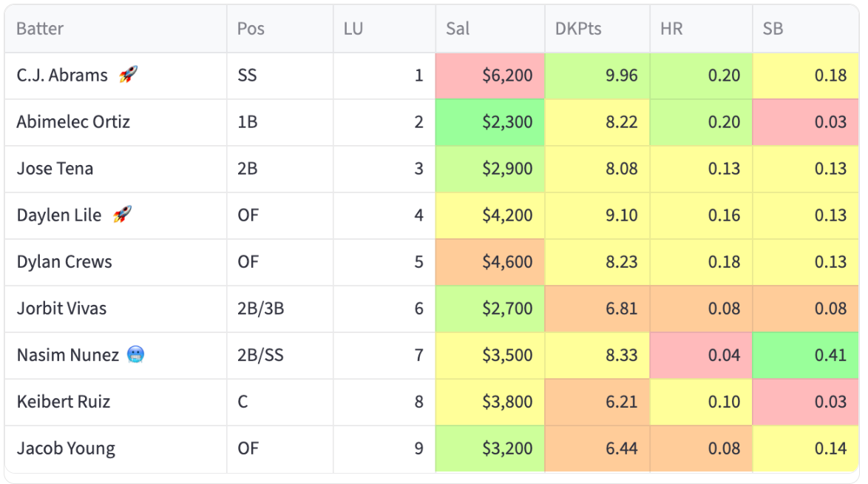Click the rocket icon next to C.J. Abrams
This screenshot has width=868, height=484.
129,74
